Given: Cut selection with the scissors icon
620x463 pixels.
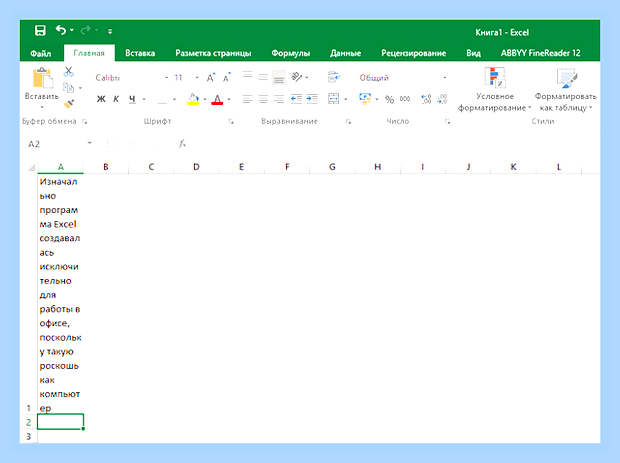Looking at the screenshot, I should click(69, 72).
